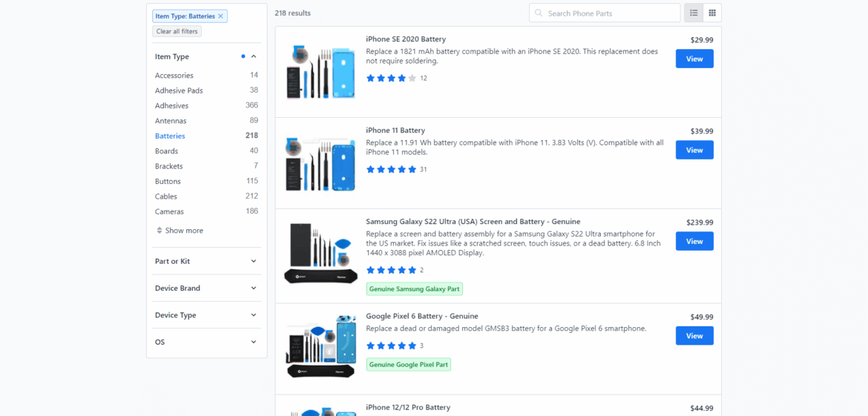The height and width of the screenshot is (416, 868).
Task: Switch to list view layout
Action: click(694, 13)
